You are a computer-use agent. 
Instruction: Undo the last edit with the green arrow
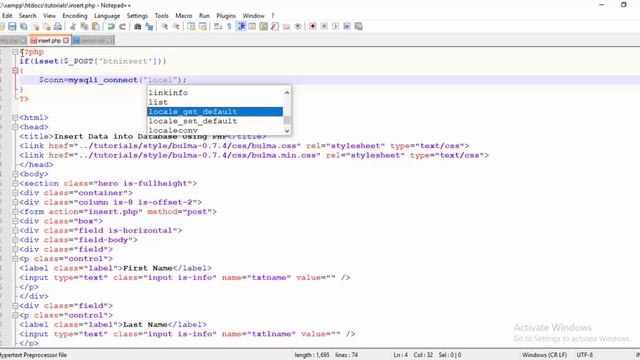coord(111,27)
